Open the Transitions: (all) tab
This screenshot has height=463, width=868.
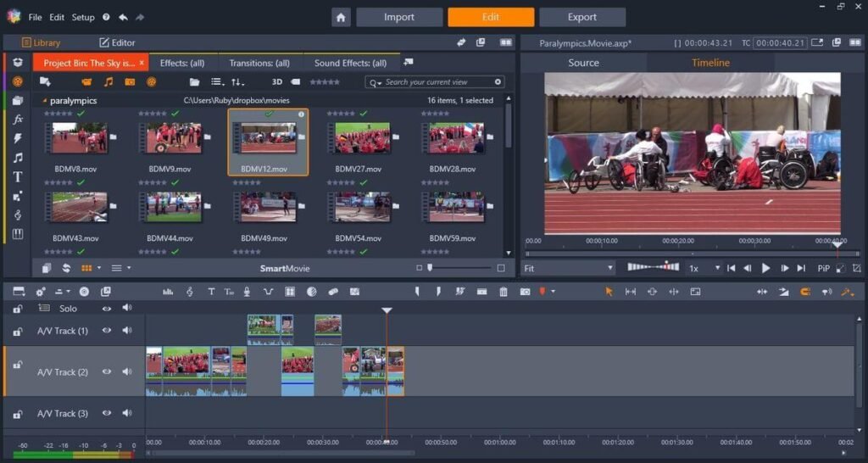coord(259,63)
